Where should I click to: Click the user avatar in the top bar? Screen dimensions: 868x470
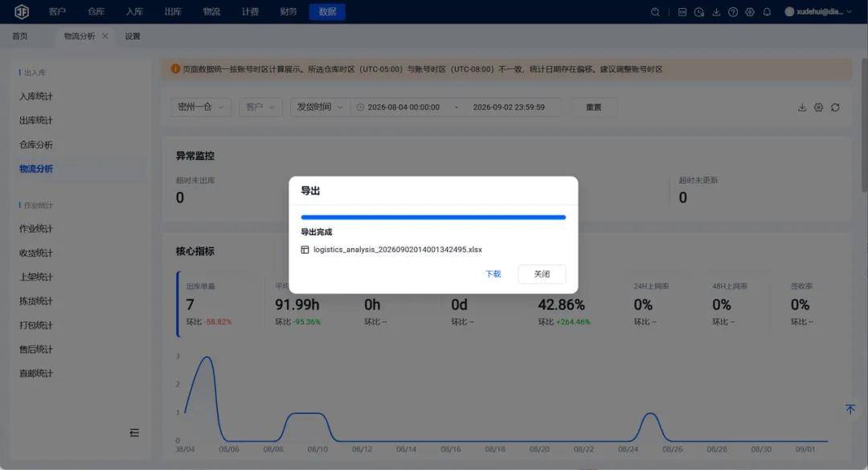789,11
